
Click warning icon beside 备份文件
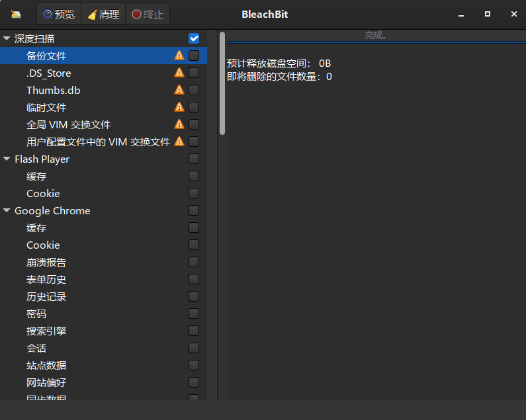pyautogui.click(x=179, y=56)
